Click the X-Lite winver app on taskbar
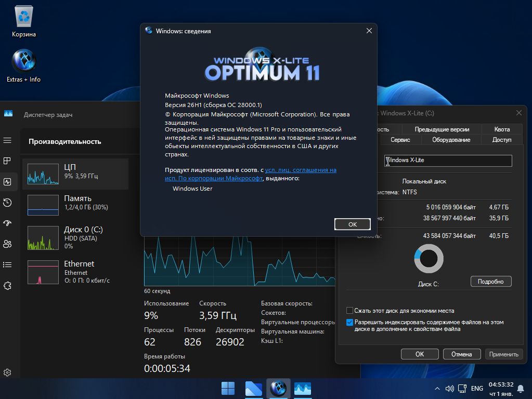This screenshot has width=532, height=399. tap(278, 389)
